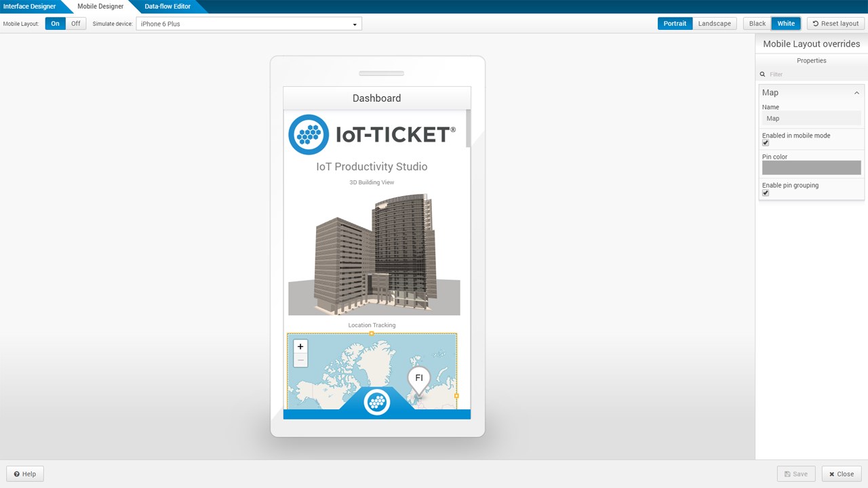This screenshot has width=868, height=488.
Task: Click the IoT-TICKET logo image
Action: click(372, 134)
